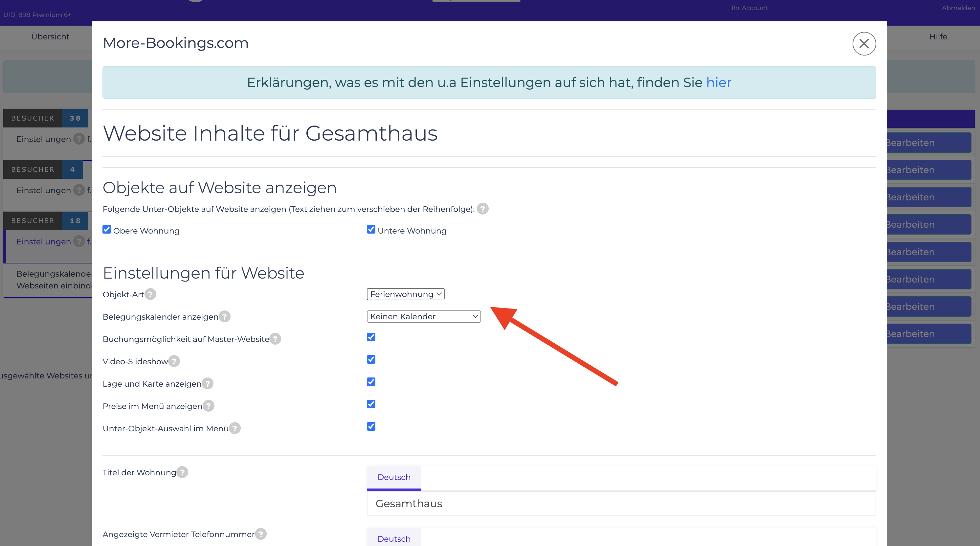
Task: Click the Einstellungen link under Besucher 4
Action: click(44, 190)
